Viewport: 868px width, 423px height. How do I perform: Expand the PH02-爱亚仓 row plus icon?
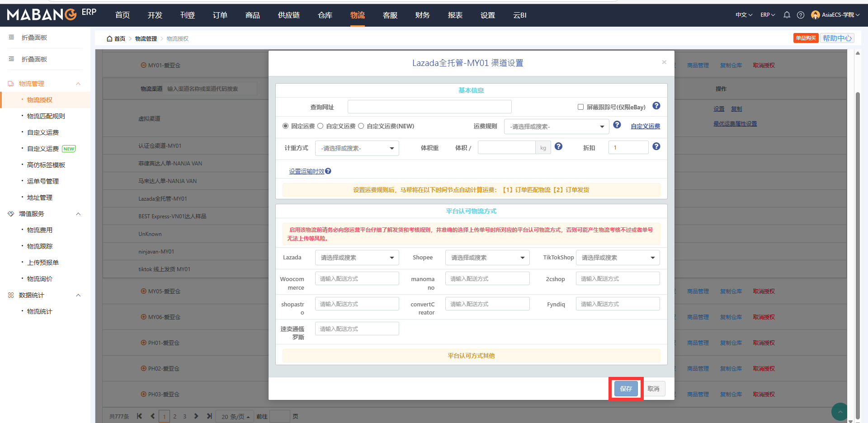pyautogui.click(x=143, y=368)
